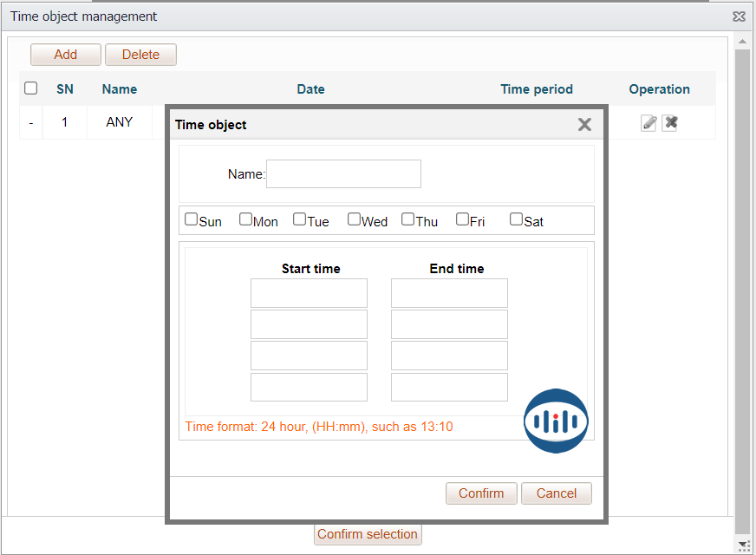The width and height of the screenshot is (756, 555).
Task: Click the delete X icon for ANY row
Action: coord(669,123)
